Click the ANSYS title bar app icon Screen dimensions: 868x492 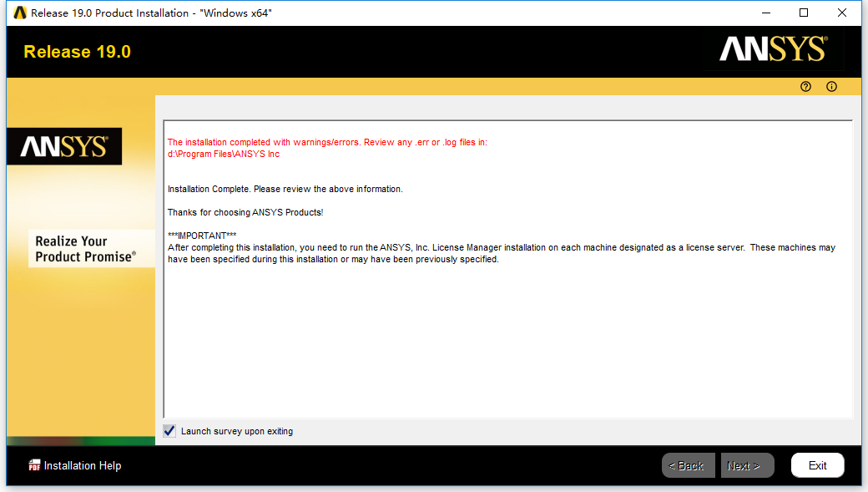pyautogui.click(x=20, y=13)
